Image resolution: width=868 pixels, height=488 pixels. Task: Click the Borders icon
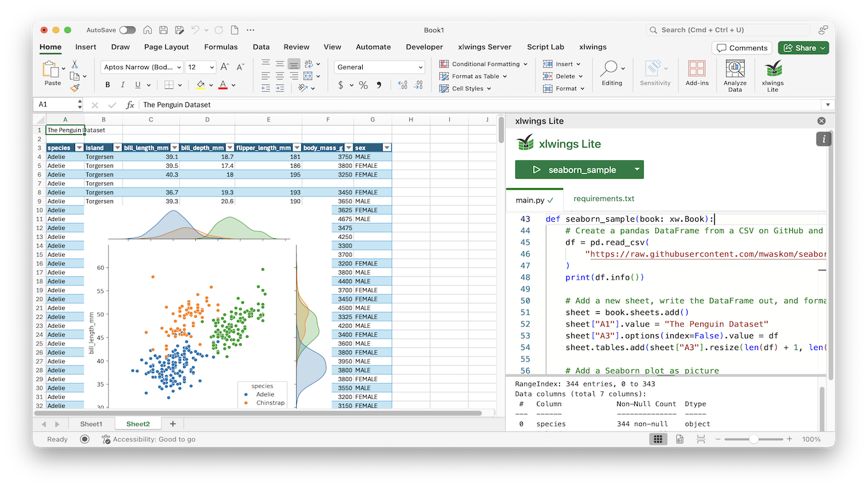click(x=169, y=85)
